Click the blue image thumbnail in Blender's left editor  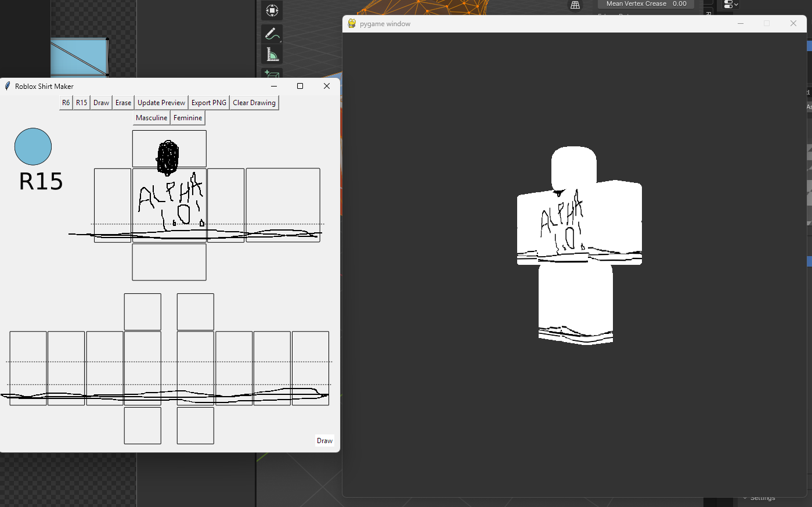click(x=79, y=57)
